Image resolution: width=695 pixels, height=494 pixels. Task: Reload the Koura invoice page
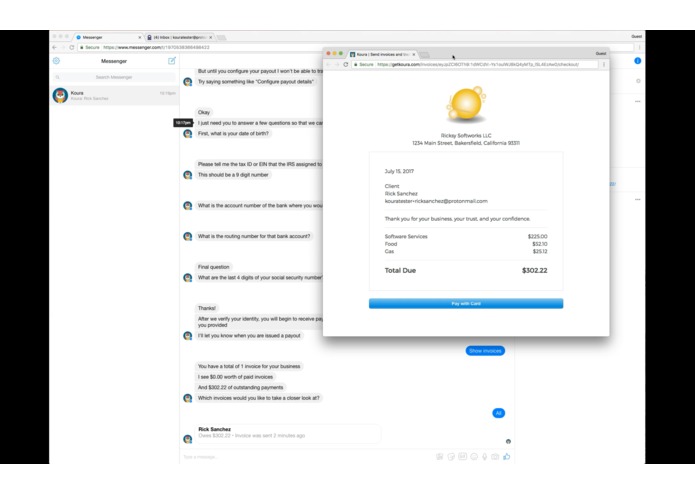pos(346,65)
